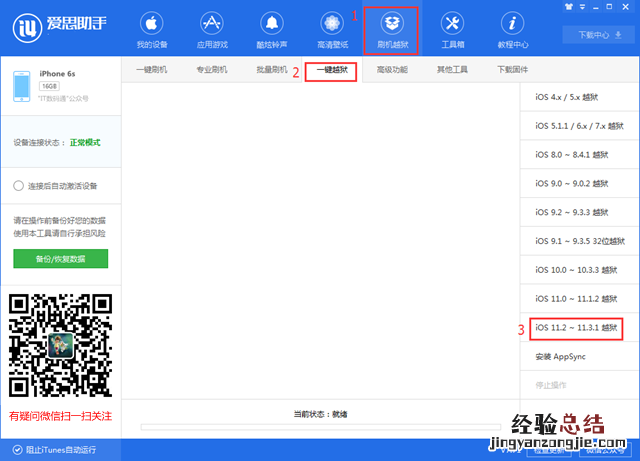640x461 pixels.
Task: Select the 一键越狱 tab
Action: tap(332, 70)
